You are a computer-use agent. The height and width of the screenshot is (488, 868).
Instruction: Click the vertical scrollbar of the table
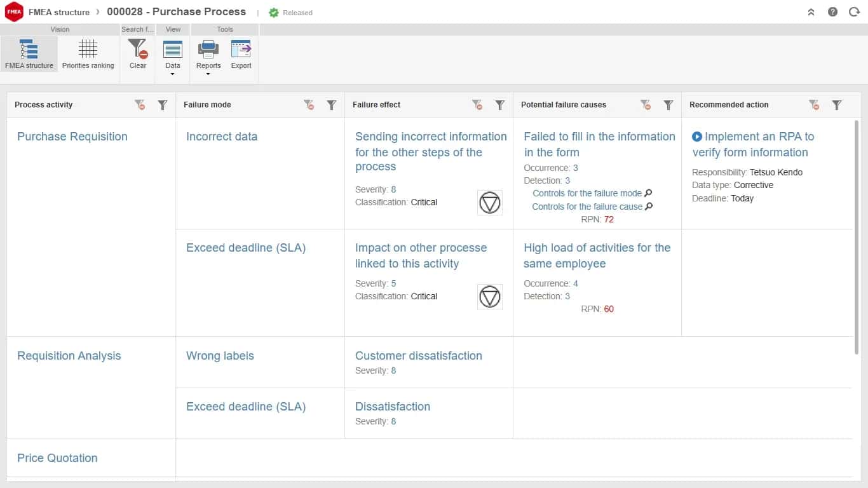tap(857, 237)
